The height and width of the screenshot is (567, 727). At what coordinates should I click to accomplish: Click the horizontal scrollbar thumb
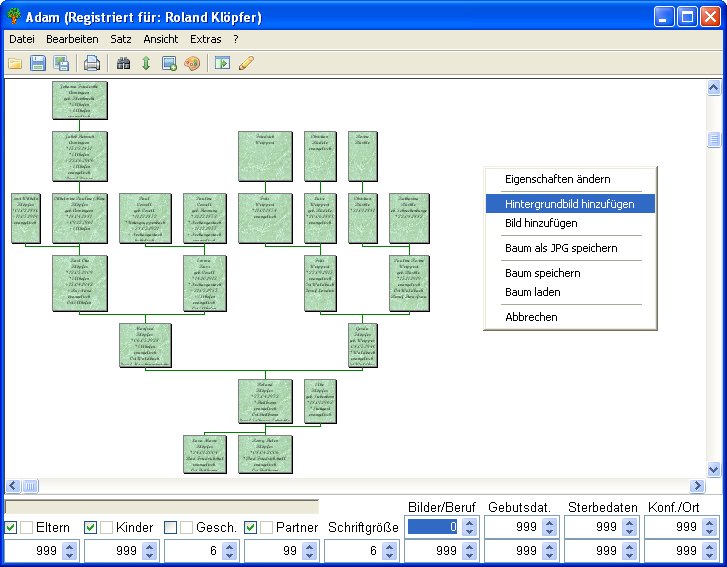pyautogui.click(x=30, y=485)
